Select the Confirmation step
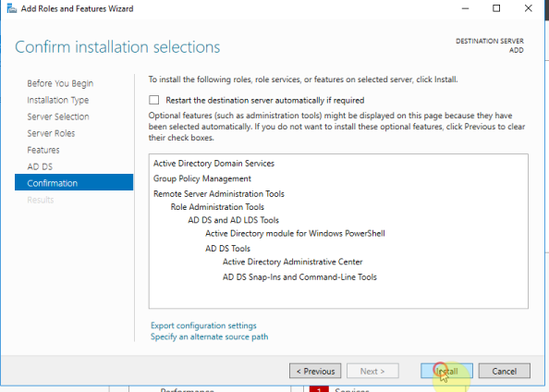Viewport: 549px width, 392px height. point(74,182)
